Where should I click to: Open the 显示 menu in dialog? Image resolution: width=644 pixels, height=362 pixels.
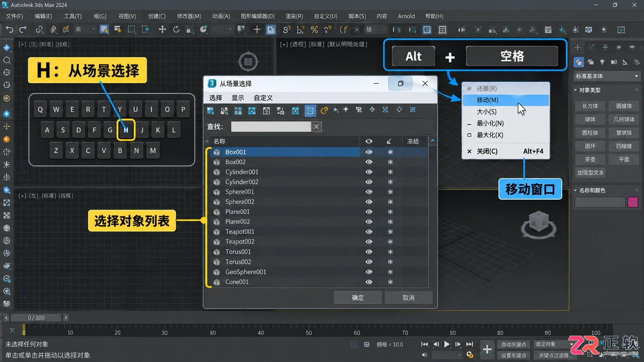tap(238, 98)
